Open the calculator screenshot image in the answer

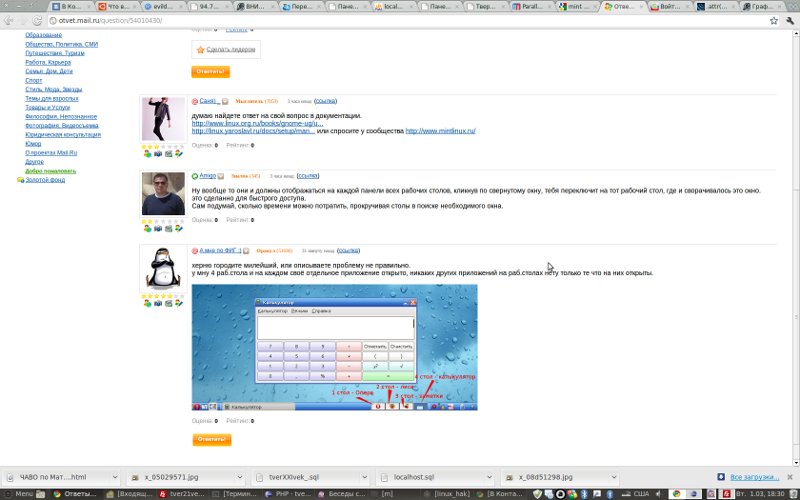[334, 347]
